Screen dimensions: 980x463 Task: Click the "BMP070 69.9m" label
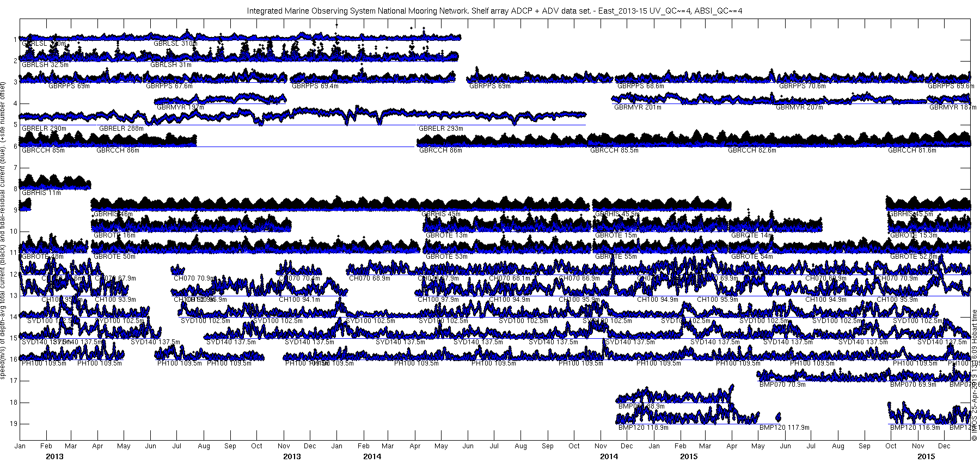(913, 385)
